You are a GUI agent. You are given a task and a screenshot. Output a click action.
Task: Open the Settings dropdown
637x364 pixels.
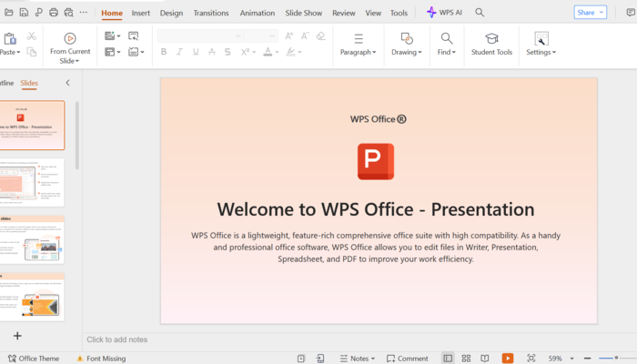541,45
